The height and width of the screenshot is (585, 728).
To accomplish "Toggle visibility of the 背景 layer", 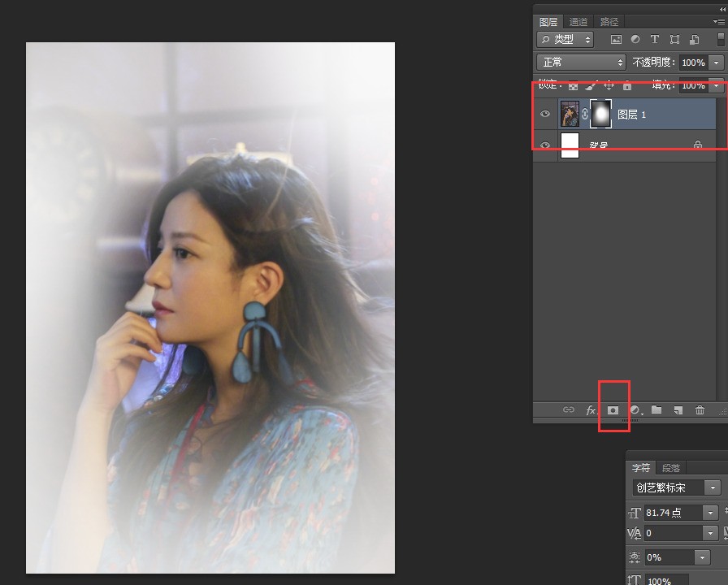I will coord(545,145).
